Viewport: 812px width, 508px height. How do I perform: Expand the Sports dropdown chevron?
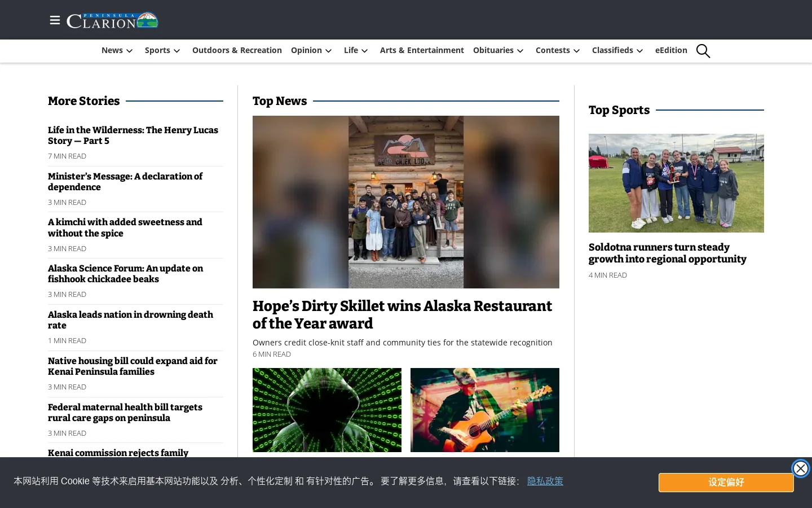pyautogui.click(x=177, y=51)
